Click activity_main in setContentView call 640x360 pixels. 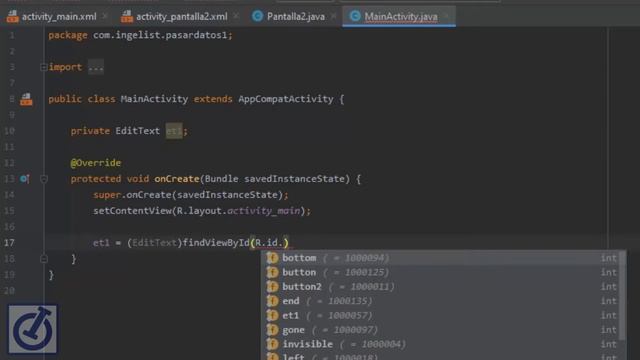click(264, 211)
